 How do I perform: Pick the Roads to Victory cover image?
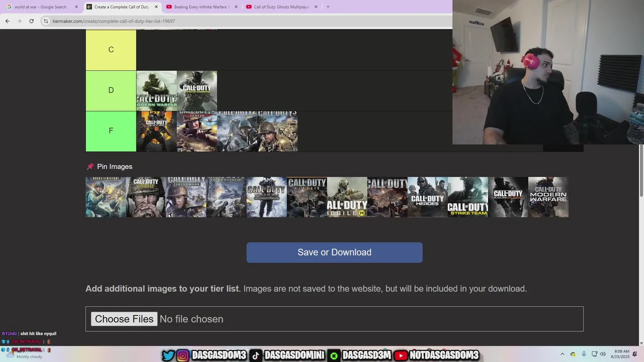point(106,197)
